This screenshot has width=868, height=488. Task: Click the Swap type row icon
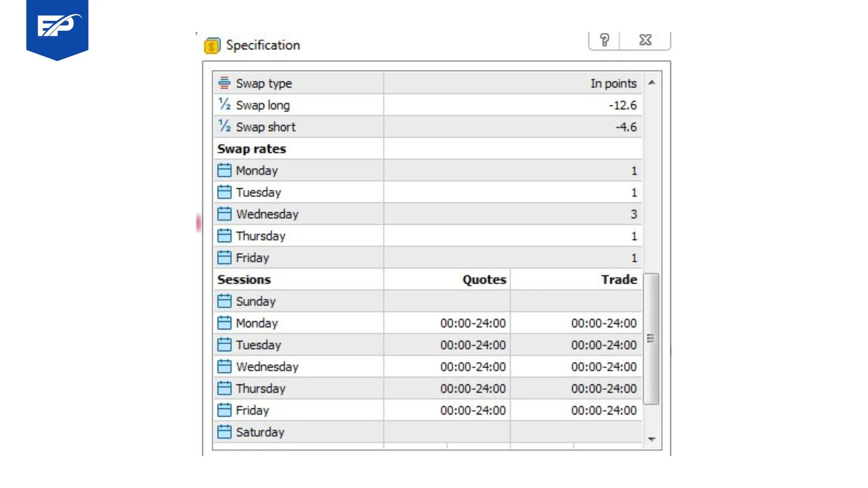click(224, 83)
